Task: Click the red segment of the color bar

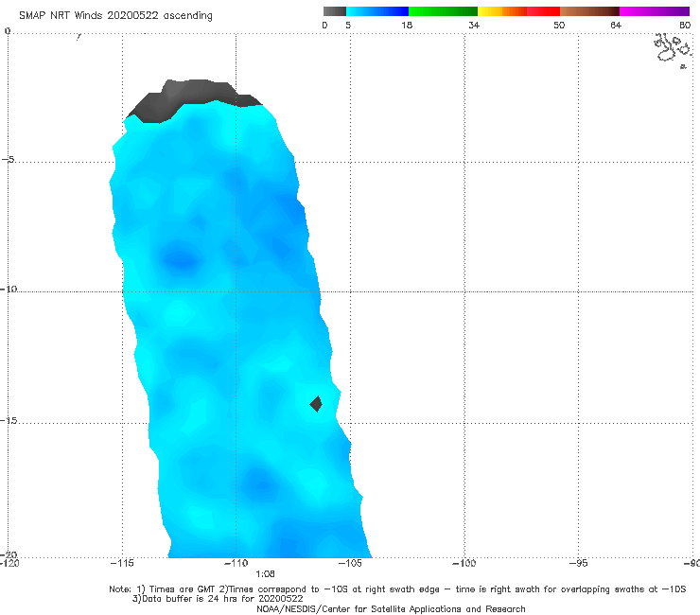Action: pos(543,11)
